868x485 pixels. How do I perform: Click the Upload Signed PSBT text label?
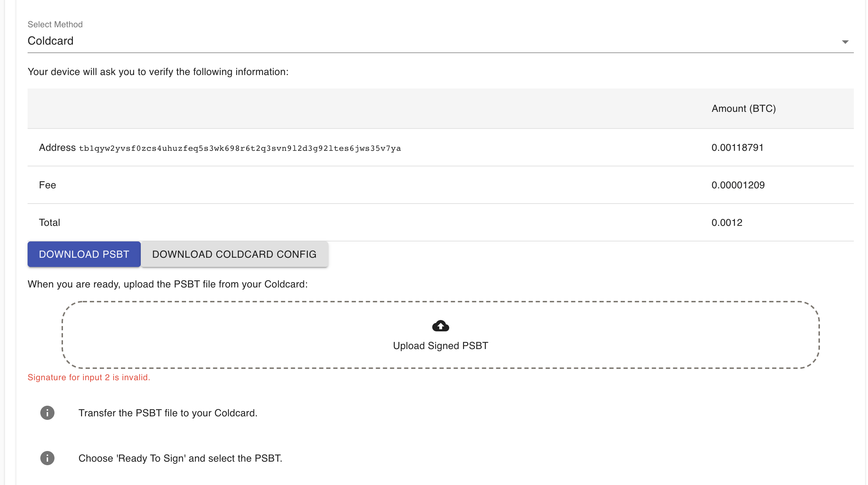click(x=440, y=346)
